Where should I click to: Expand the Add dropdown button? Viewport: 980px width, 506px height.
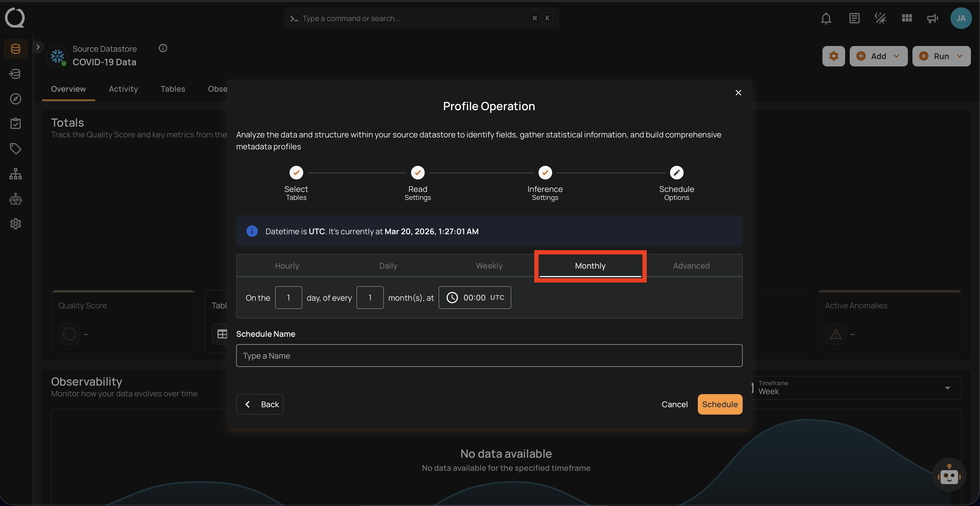click(x=878, y=56)
